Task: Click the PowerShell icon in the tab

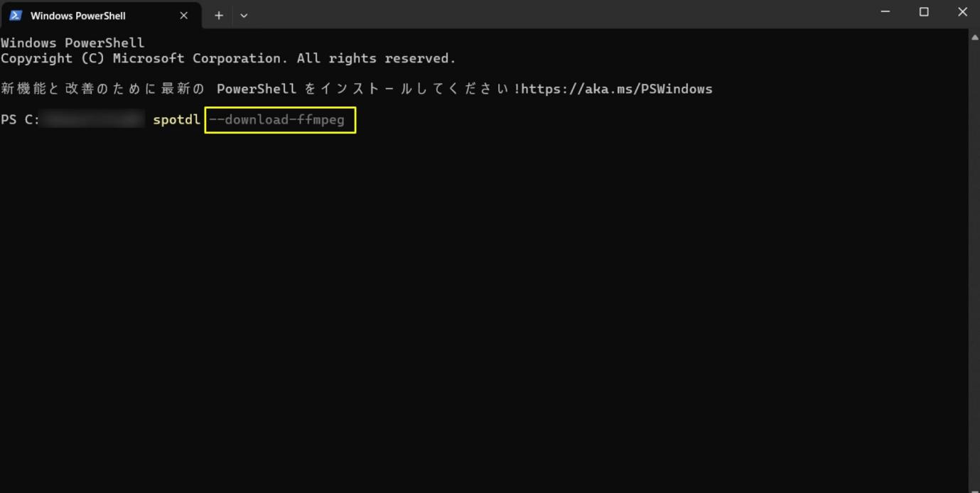Action: pyautogui.click(x=16, y=15)
